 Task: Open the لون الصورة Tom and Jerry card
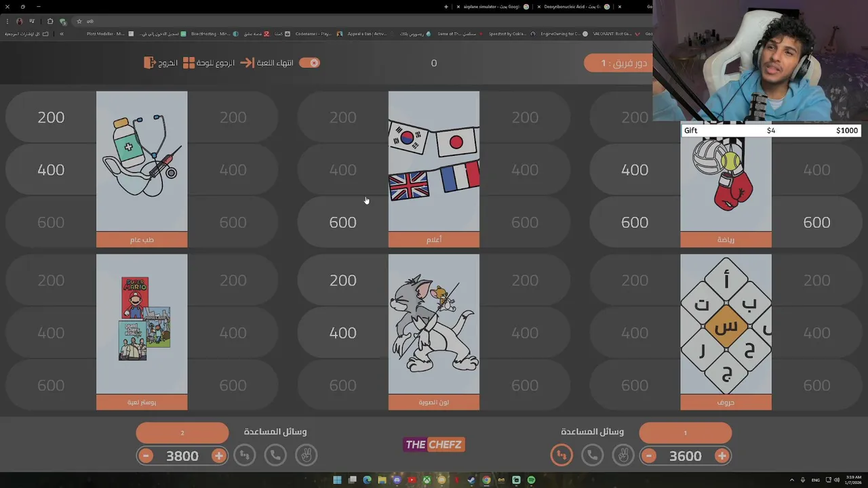[x=434, y=332]
